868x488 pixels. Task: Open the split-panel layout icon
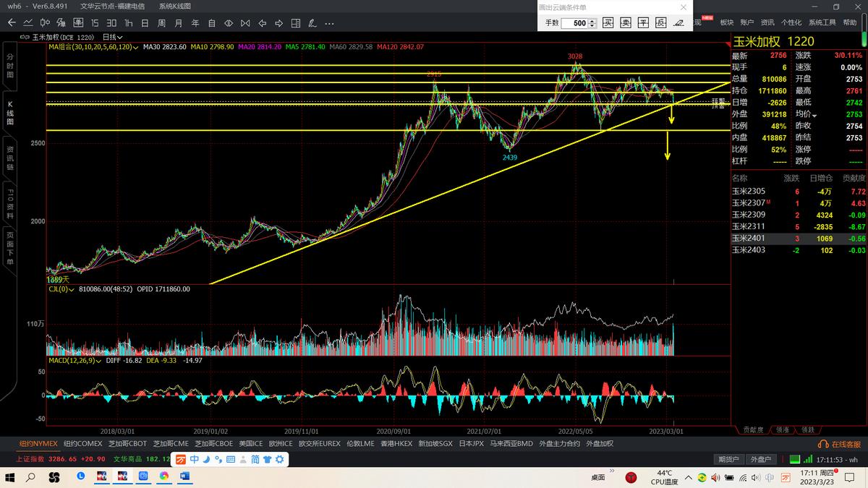pos(294,22)
